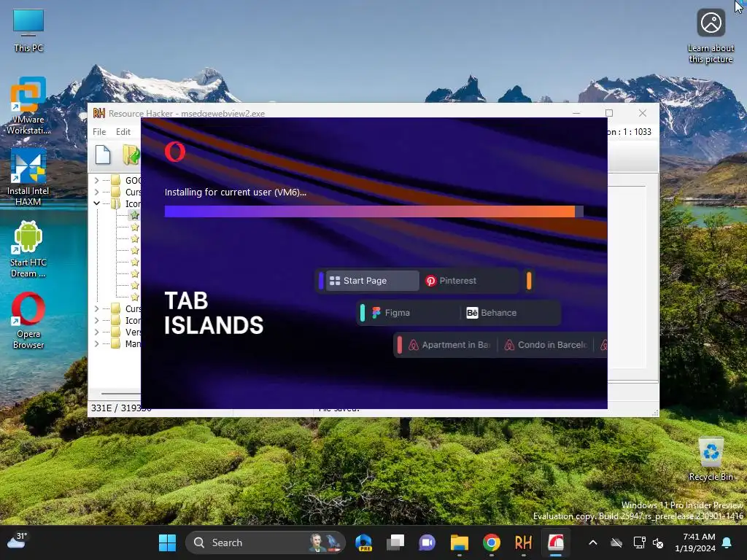Viewport: 747px width, 560px height.
Task: Open the File menu in Resource Hacker
Action: coord(99,132)
